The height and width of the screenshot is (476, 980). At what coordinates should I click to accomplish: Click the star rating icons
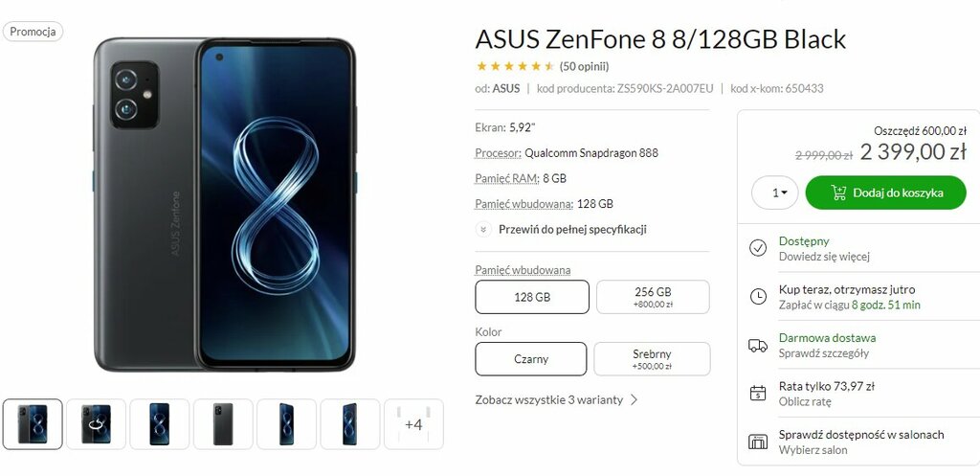pyautogui.click(x=516, y=66)
